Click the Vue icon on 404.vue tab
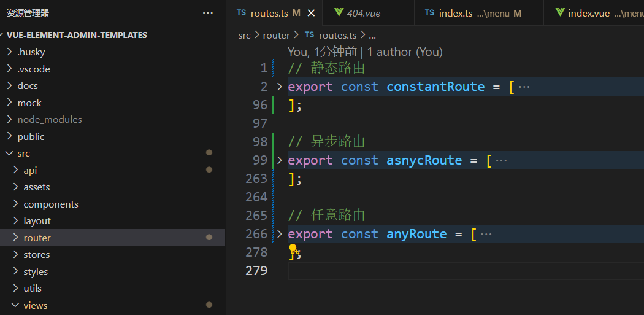Image resolution: width=644 pixels, height=315 pixels. (339, 13)
